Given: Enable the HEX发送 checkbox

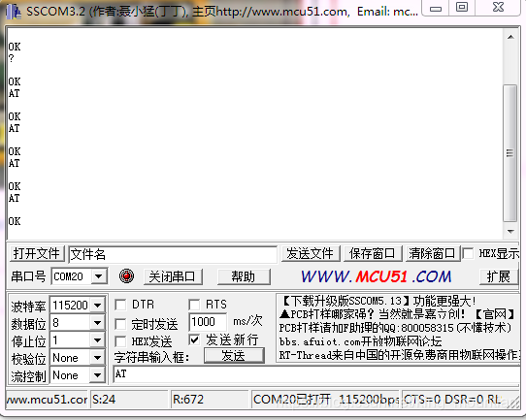Looking at the screenshot, I should coord(120,341).
